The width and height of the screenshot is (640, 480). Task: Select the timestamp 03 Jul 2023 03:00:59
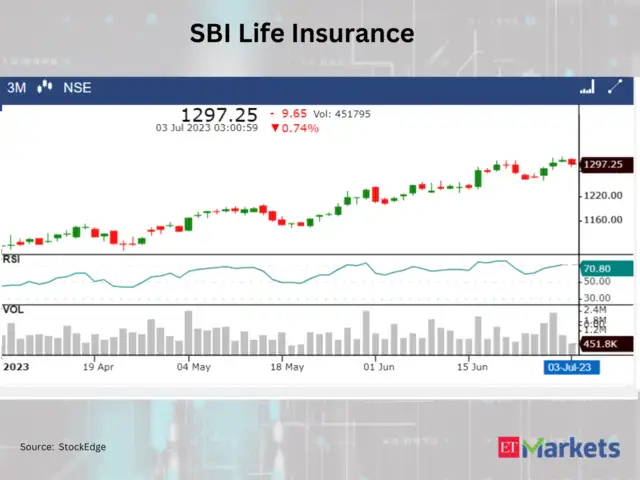(x=207, y=128)
